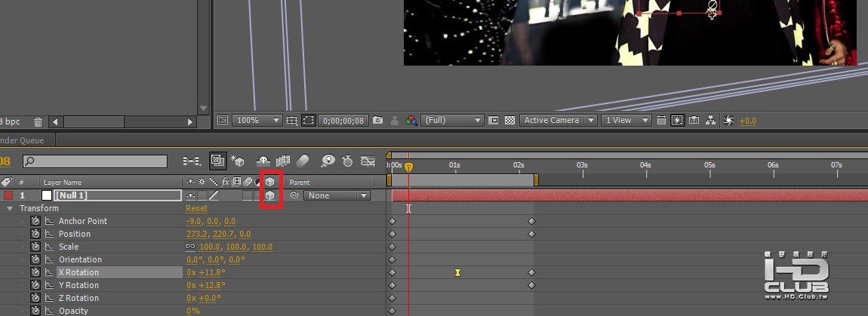Select the yellow hourglass X Rotation keyframe
Image resolution: width=868 pixels, height=316 pixels.
[x=457, y=272]
